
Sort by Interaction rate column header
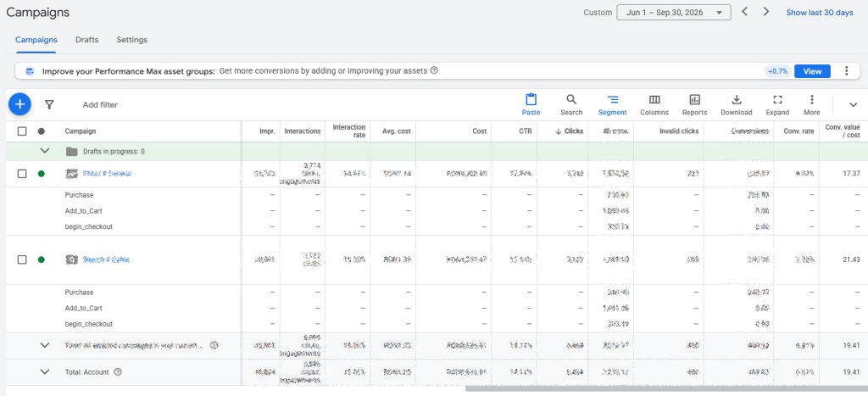[x=348, y=131]
